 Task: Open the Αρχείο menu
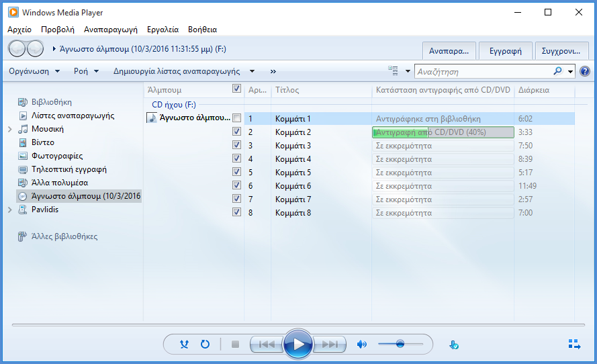(19, 30)
